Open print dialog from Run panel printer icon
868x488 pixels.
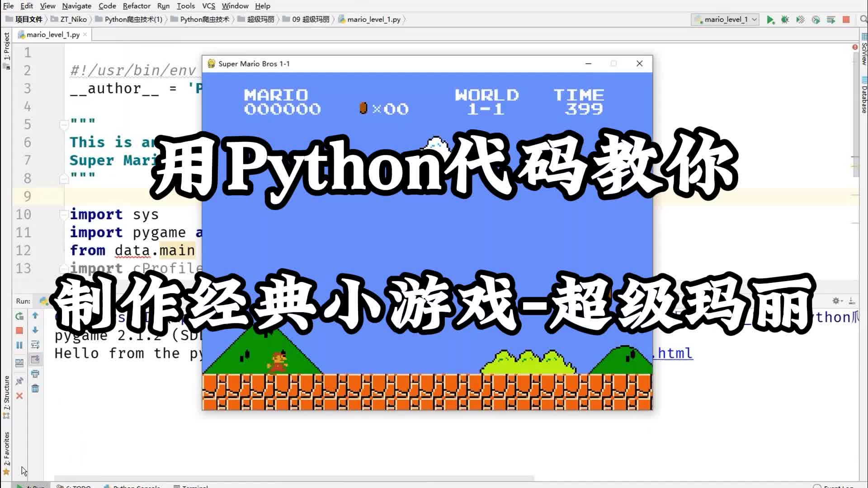36,374
